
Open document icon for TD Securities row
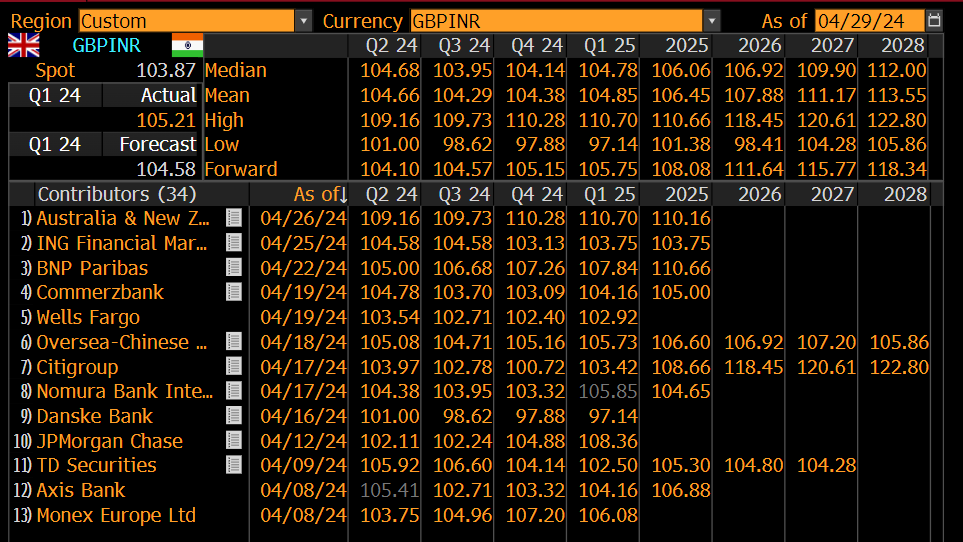[233, 465]
